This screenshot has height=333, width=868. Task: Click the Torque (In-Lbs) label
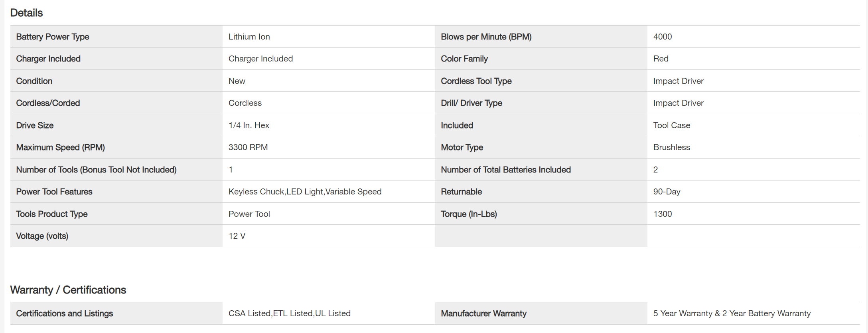pos(469,214)
